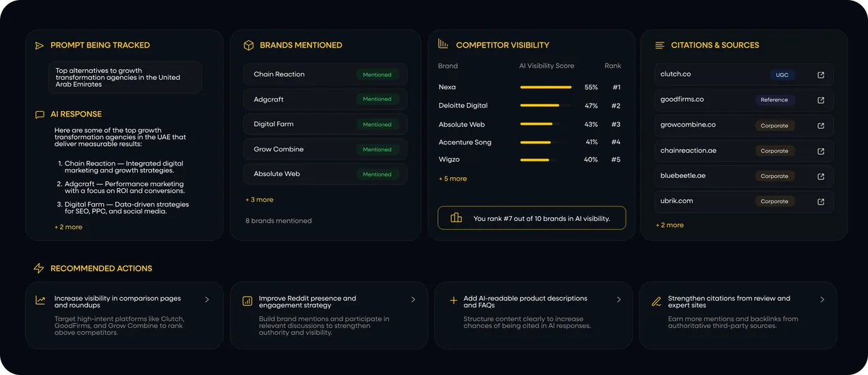The image size is (868, 375).
Task: Click Mentioned badge for Chain Reaction
Action: 377,75
